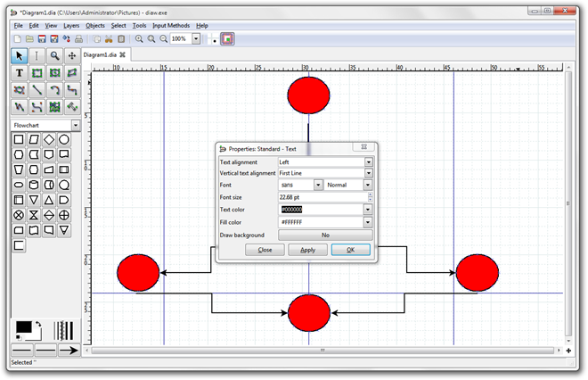
Task: Open the zoom percentage dropdown
Action: 196,38
